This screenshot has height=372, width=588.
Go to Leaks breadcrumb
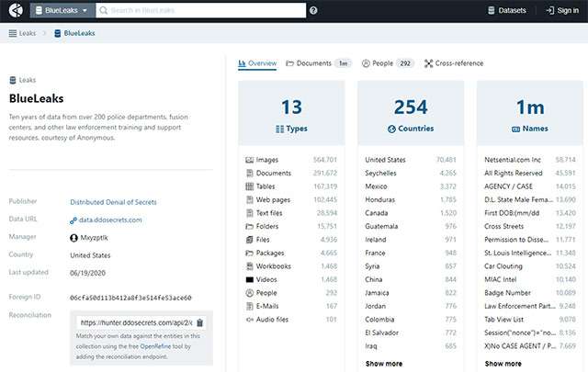(x=22, y=33)
